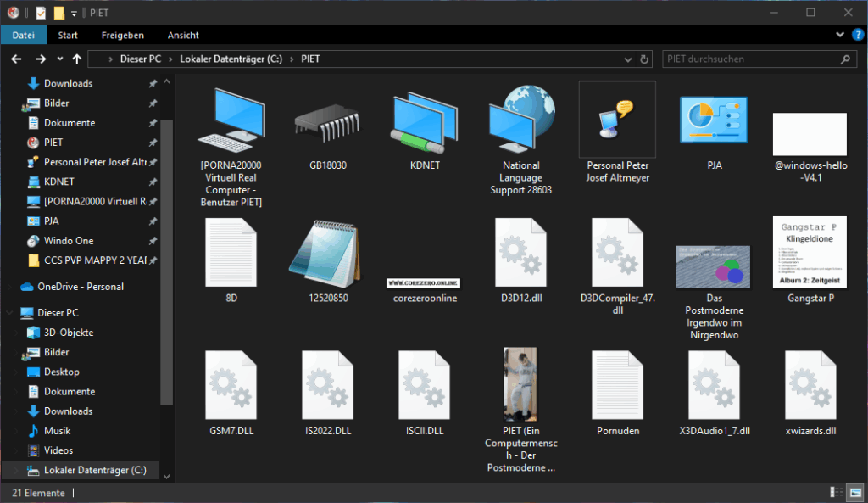Expand the OneDrive - Personal node

pyautogui.click(x=8, y=287)
